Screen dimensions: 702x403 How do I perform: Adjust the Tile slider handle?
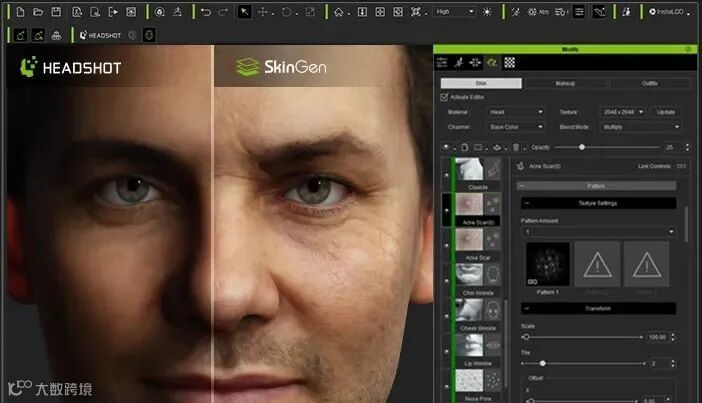pos(543,363)
